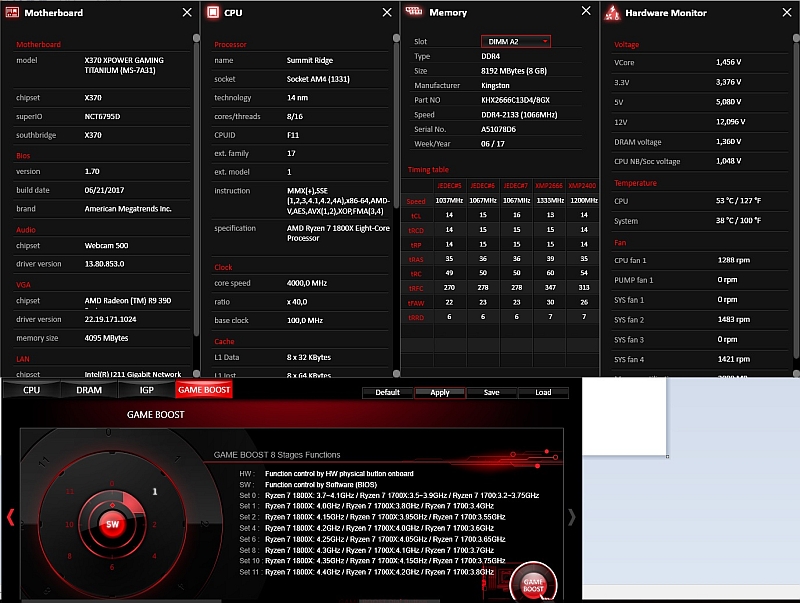Click the part number KHX2666C13D4/8GX
This screenshot has height=603, width=800.
pyautogui.click(x=515, y=100)
